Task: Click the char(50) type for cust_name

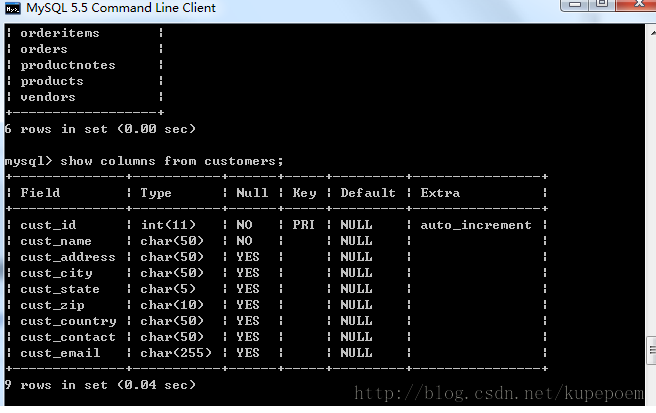Action: [x=172, y=241]
